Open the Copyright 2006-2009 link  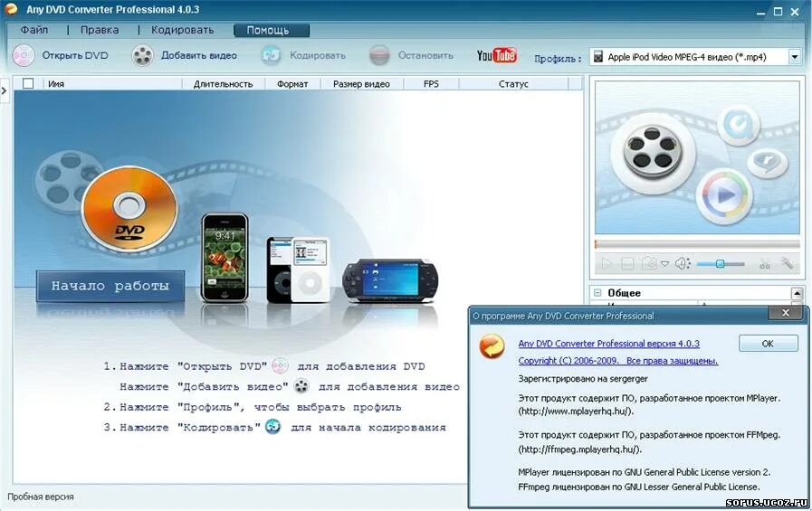tap(618, 361)
